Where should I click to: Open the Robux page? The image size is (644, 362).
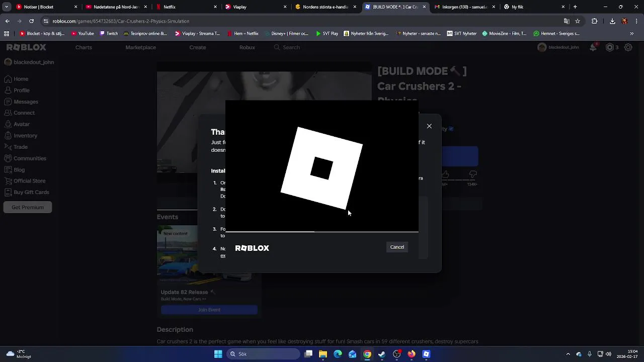coord(247,47)
